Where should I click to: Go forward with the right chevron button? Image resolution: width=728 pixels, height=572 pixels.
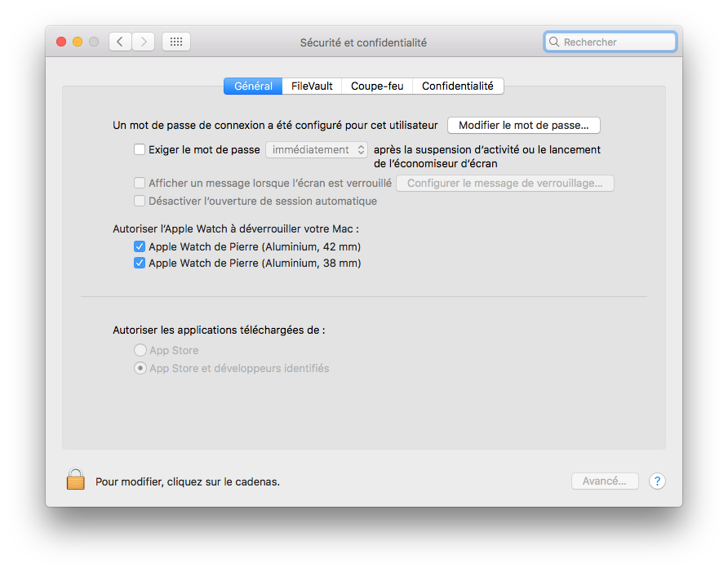[144, 42]
